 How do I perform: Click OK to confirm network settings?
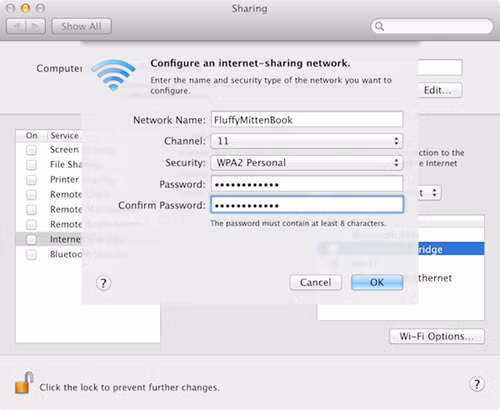pos(377,282)
